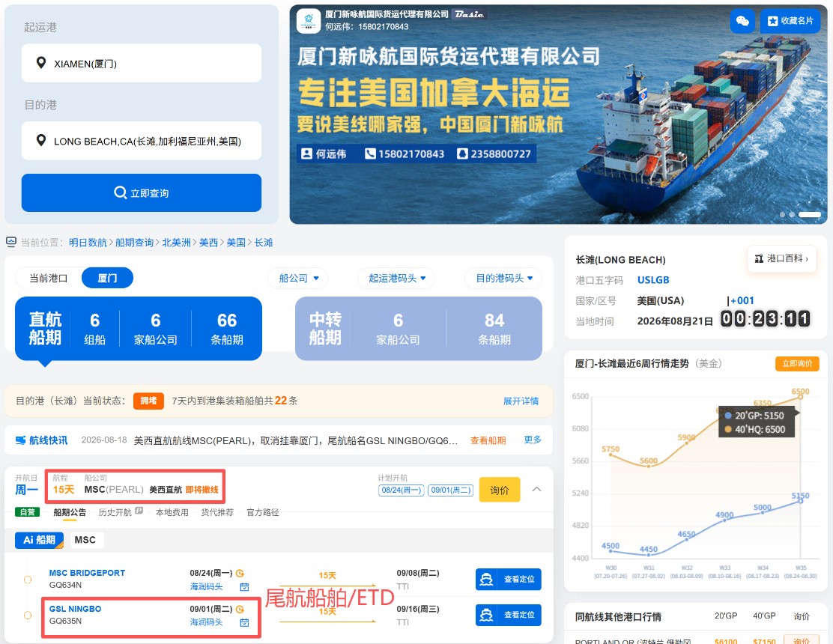Click contact person icon beside 何远伟
Screen dimensions: 833x644
tap(306, 154)
